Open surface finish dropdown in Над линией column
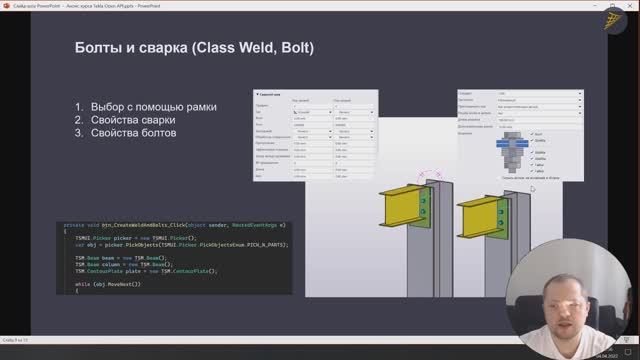This screenshot has height=360, width=640. [313, 138]
